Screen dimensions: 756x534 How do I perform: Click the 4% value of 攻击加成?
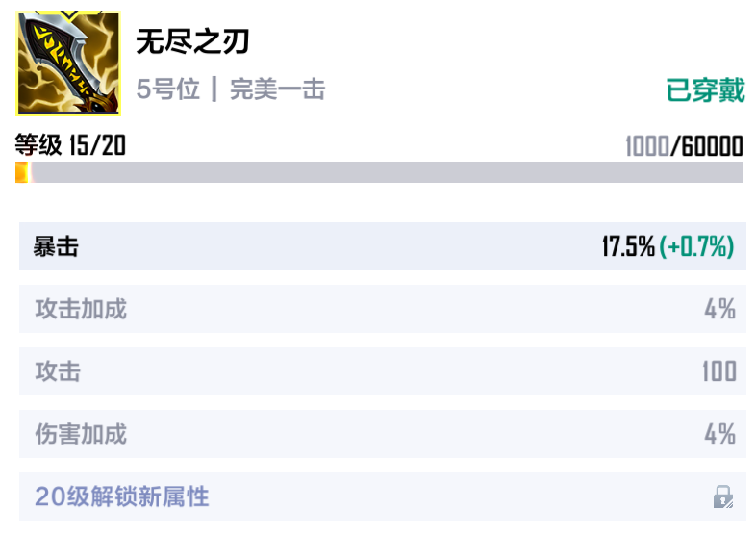pyautogui.click(x=719, y=309)
